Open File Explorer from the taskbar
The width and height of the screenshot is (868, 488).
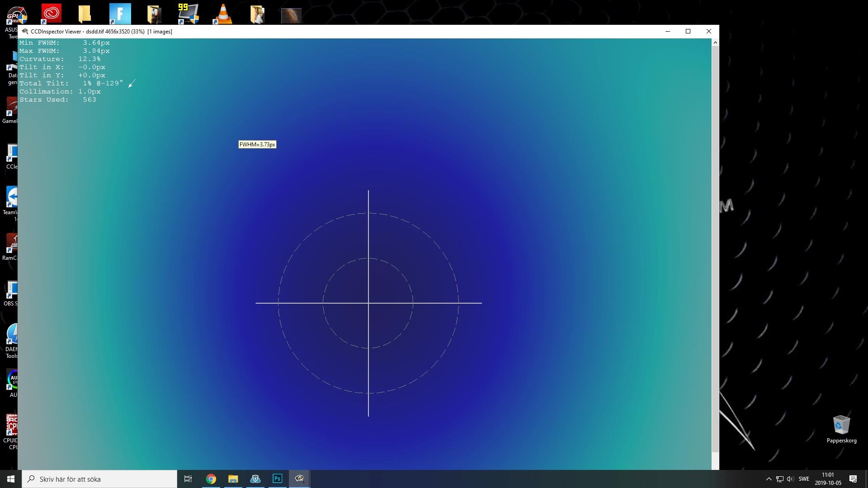[x=233, y=479]
